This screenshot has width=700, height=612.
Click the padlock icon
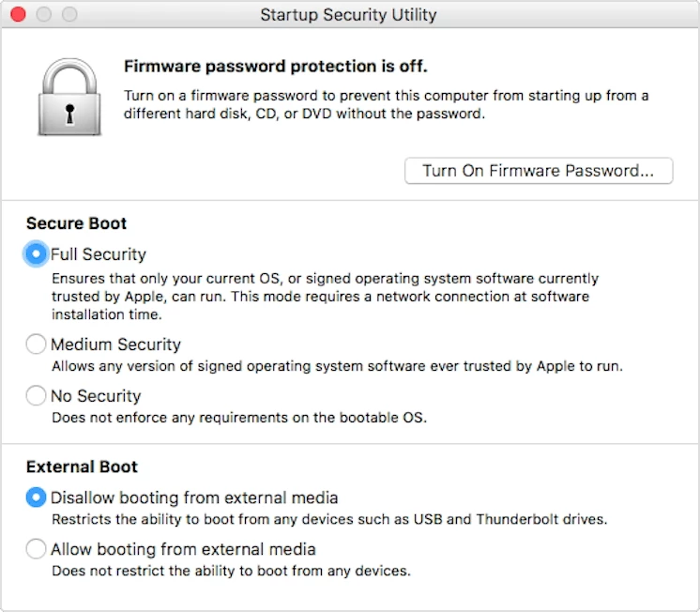click(x=68, y=100)
